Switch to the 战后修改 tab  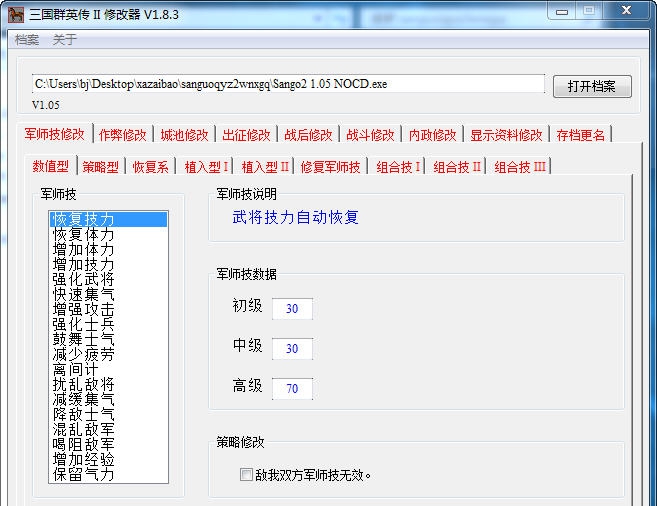308,135
